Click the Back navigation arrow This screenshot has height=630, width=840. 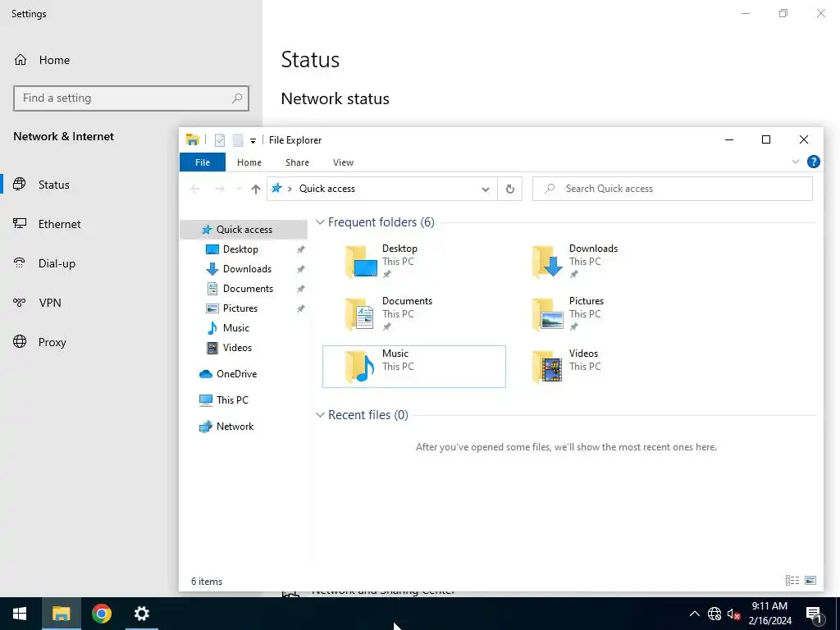(195, 189)
